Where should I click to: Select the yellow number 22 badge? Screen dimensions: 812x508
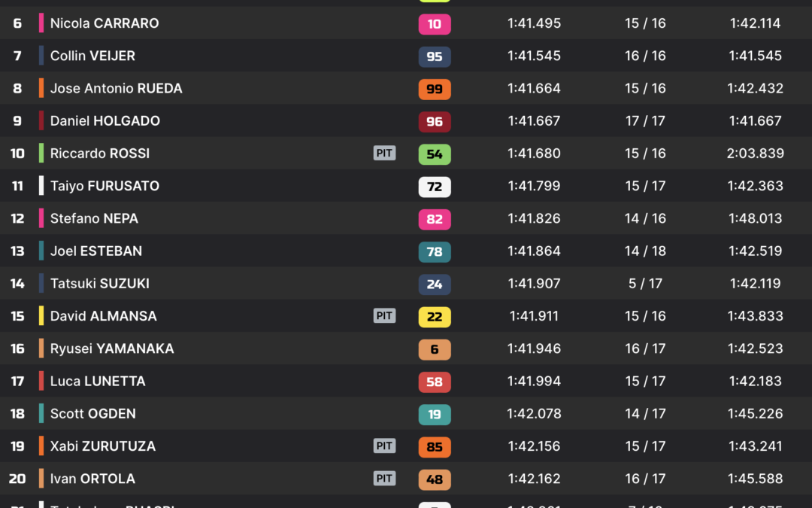(x=435, y=317)
